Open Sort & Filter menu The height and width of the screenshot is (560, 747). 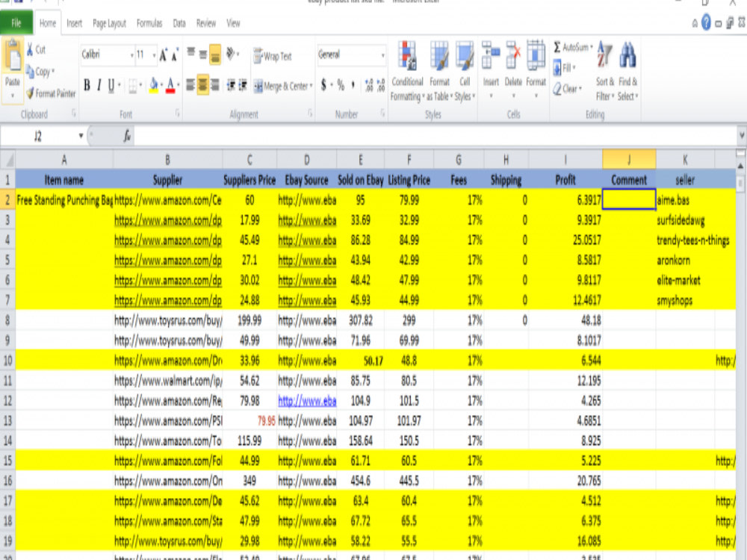pyautogui.click(x=604, y=72)
